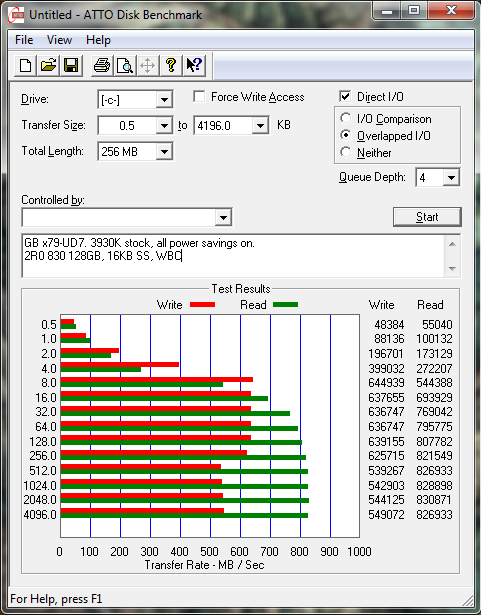Click the yellow question mark About icon

pyautogui.click(x=171, y=65)
